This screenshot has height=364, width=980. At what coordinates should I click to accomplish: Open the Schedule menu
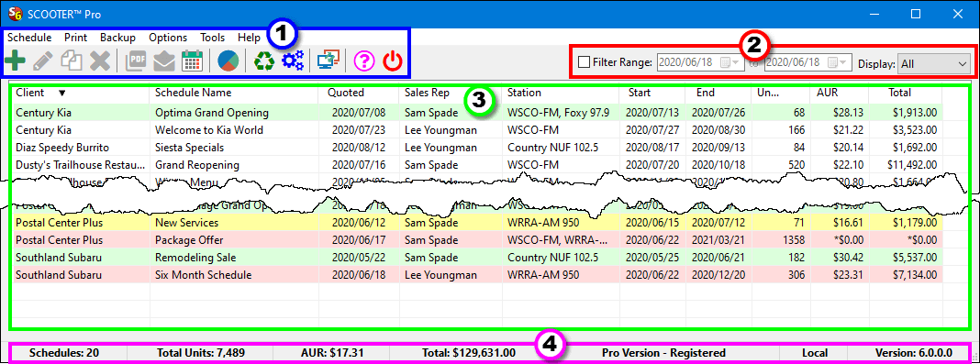point(29,38)
